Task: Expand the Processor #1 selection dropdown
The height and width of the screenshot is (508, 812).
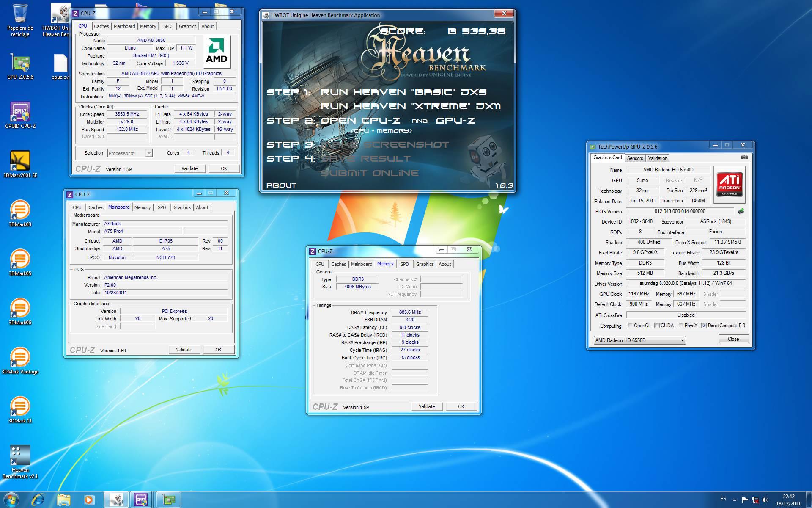Action: (149, 153)
